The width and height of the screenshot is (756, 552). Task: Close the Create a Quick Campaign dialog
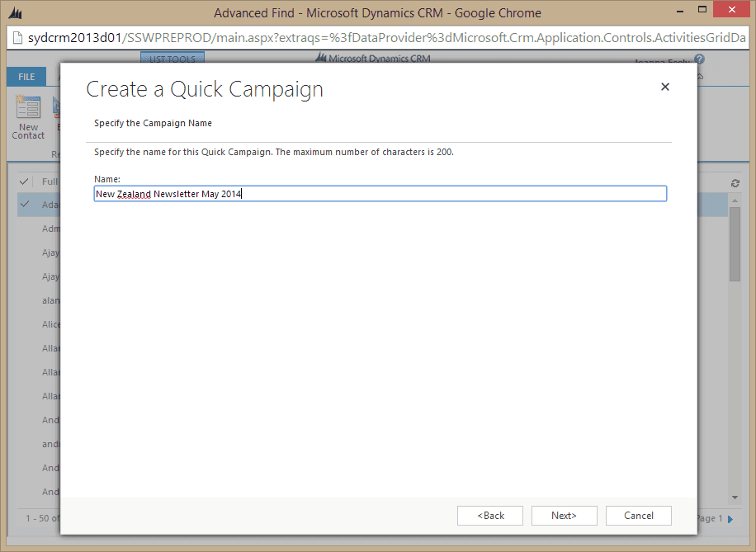[x=665, y=87]
